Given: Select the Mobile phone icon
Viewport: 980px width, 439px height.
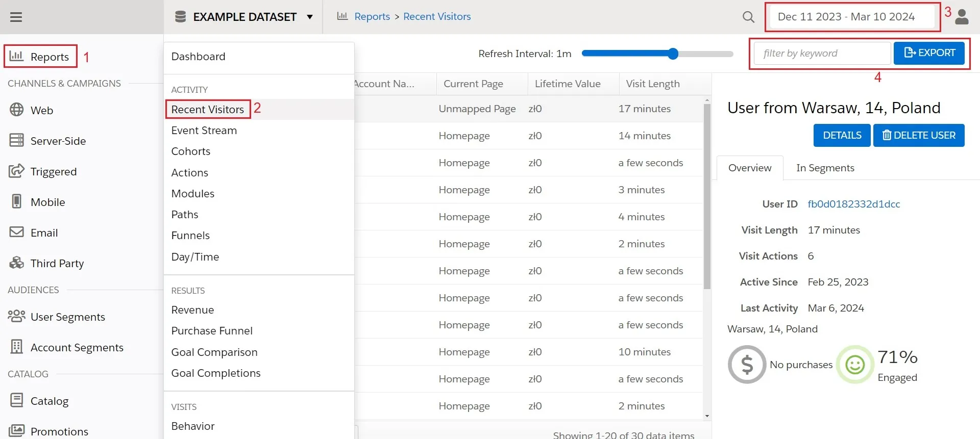Looking at the screenshot, I should coord(17,201).
